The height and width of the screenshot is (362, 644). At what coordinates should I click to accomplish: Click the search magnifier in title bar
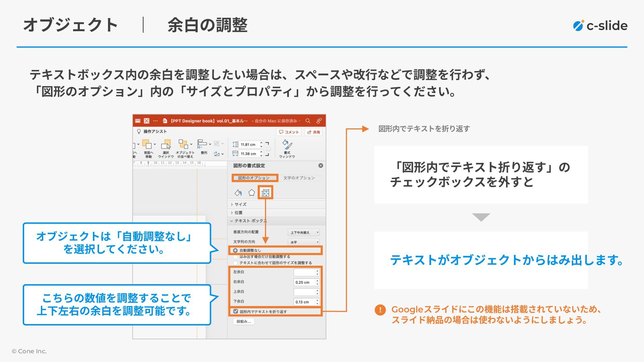pos(308,121)
